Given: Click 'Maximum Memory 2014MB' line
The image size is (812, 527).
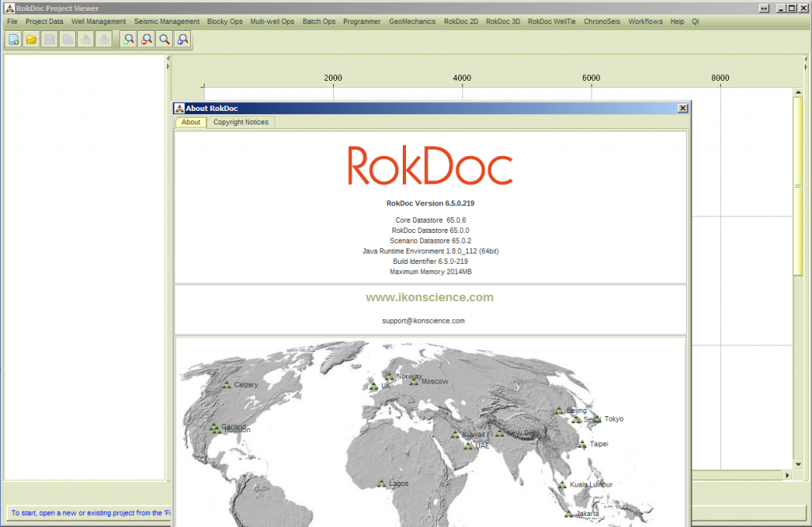Looking at the screenshot, I should coord(431,272).
